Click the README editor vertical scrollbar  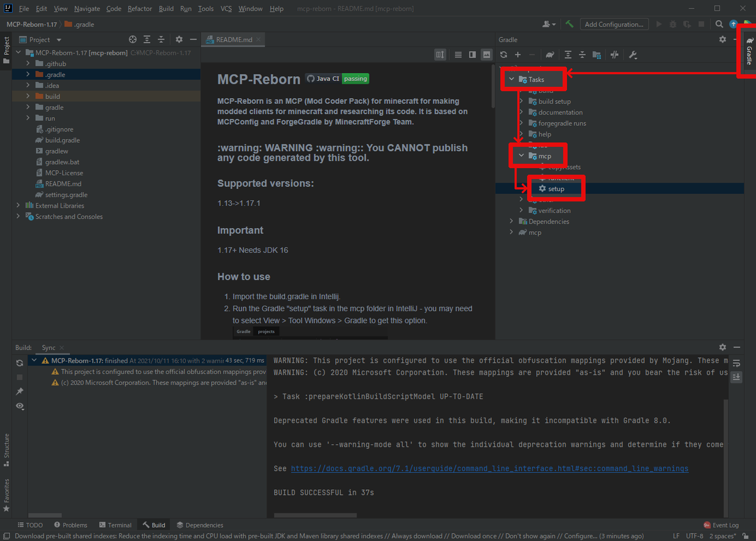[493, 85]
